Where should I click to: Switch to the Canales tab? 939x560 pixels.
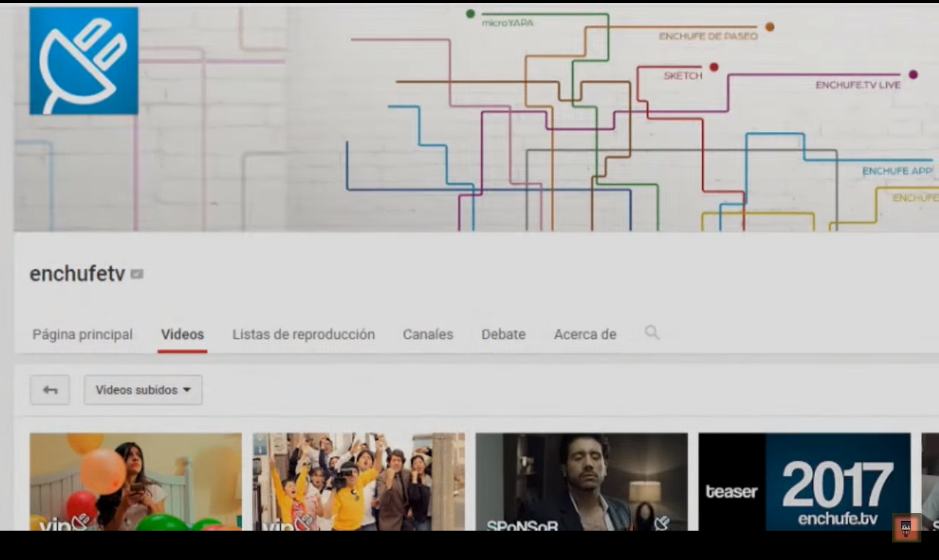428,334
